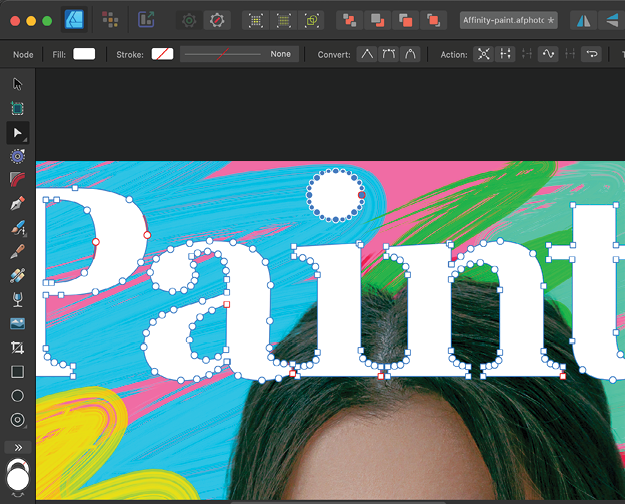Open the stroke width None dropdown

[x=239, y=54]
